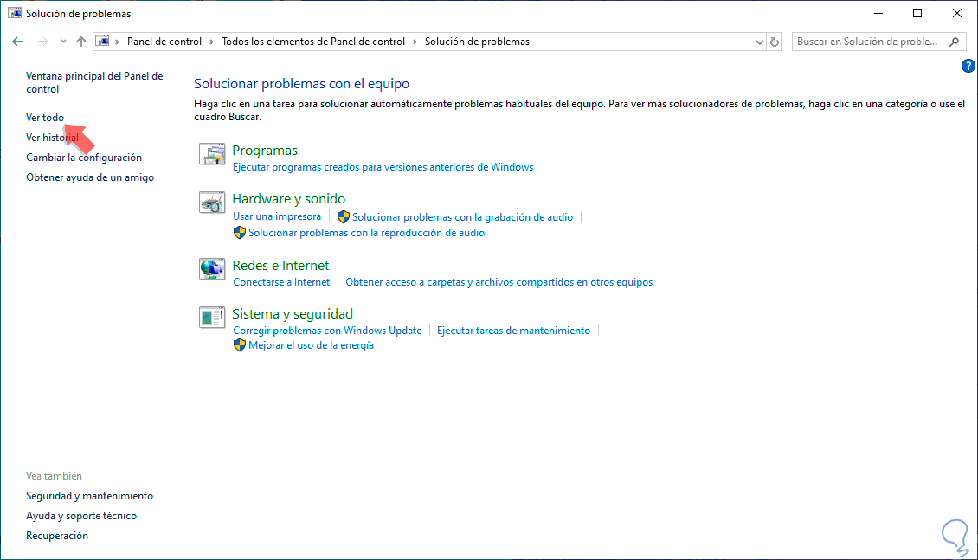Open the Programas category heading
The width and height of the screenshot is (978, 560).
point(265,151)
